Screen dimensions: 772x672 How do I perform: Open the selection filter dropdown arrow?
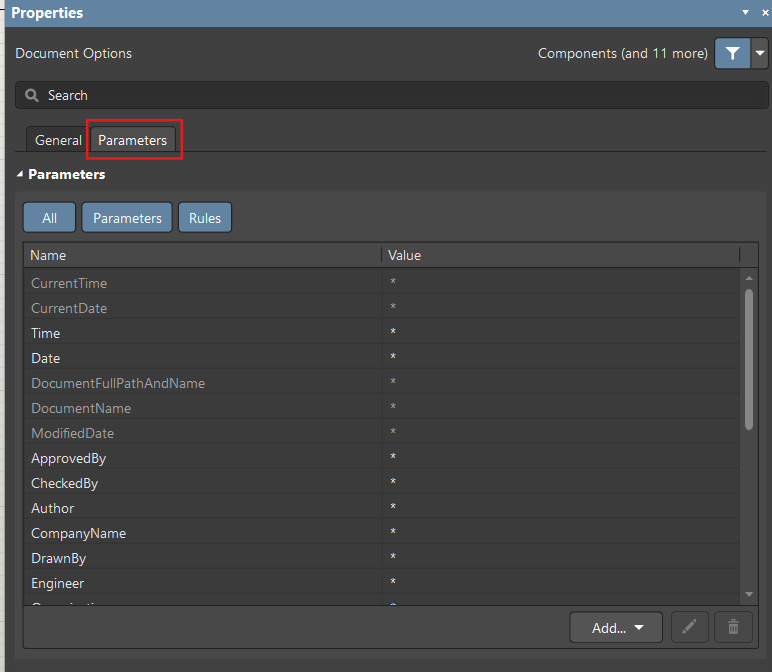point(760,53)
